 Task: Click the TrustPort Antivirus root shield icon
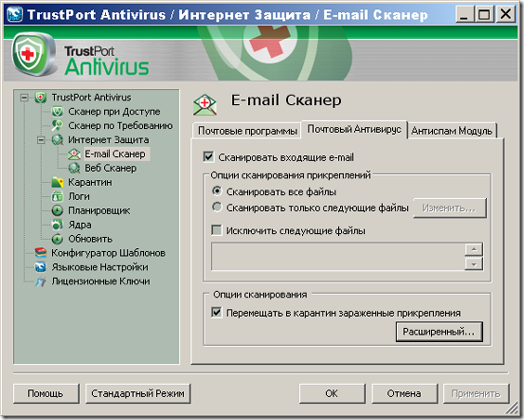click(x=41, y=98)
